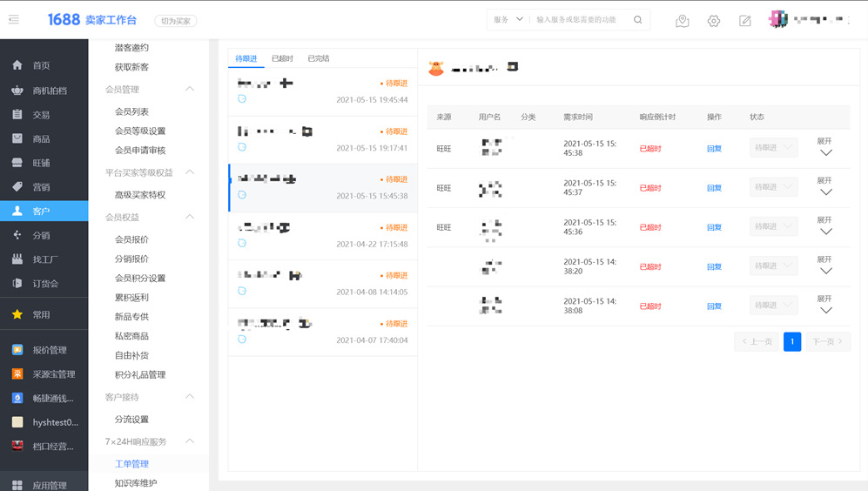Open 旺铺 in the left sidebar
Screen dimensions: 868x491
pos(41,163)
